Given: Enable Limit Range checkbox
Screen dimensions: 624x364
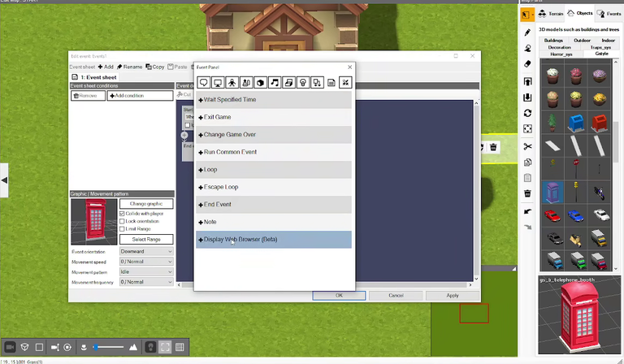Looking at the screenshot, I should tap(122, 229).
